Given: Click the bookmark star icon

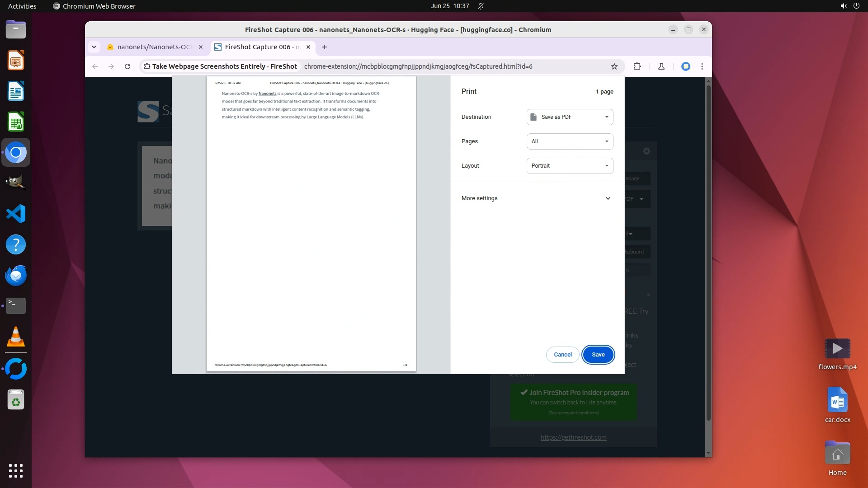Looking at the screenshot, I should (x=614, y=66).
